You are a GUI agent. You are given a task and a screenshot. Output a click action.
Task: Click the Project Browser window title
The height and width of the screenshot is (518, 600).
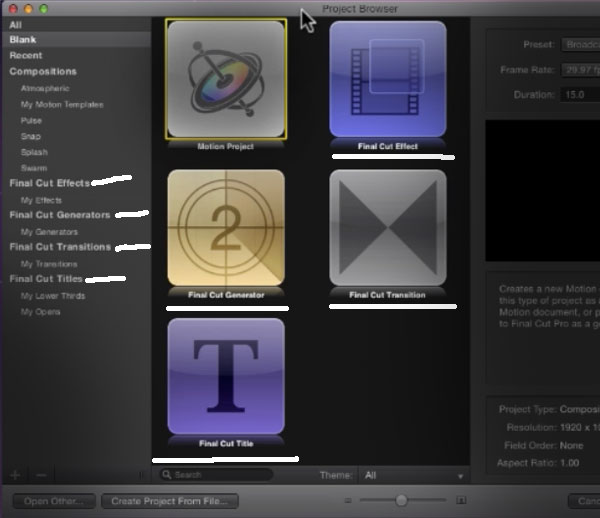(x=360, y=9)
